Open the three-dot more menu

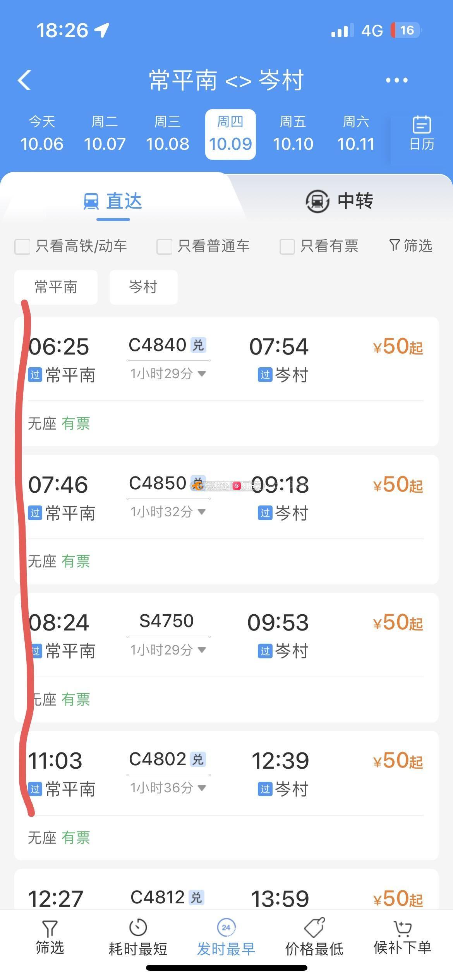(x=396, y=80)
